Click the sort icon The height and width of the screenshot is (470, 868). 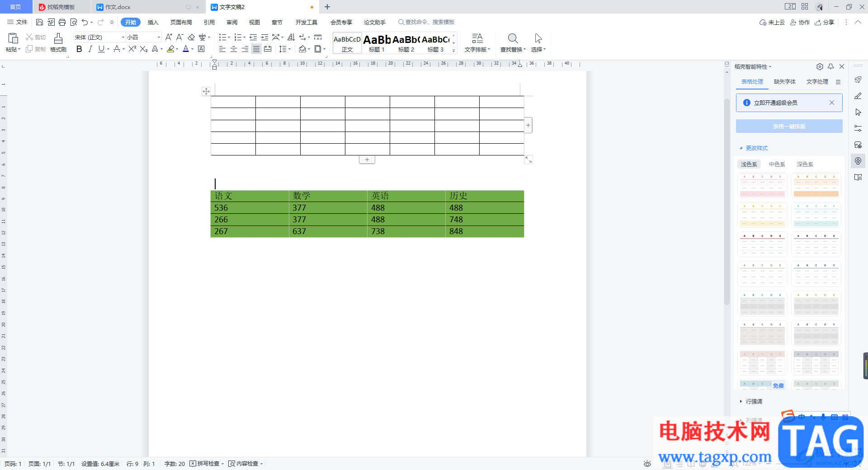[291, 37]
